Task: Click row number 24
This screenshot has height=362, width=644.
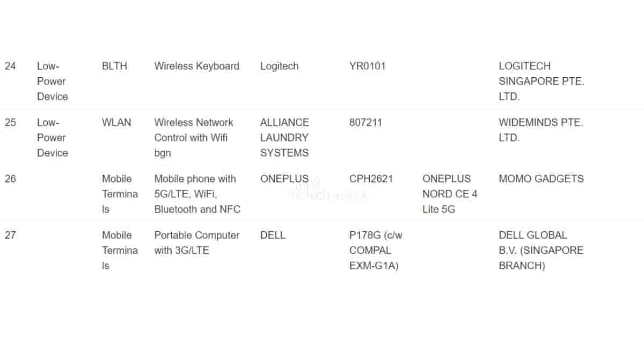Action: click(x=10, y=67)
